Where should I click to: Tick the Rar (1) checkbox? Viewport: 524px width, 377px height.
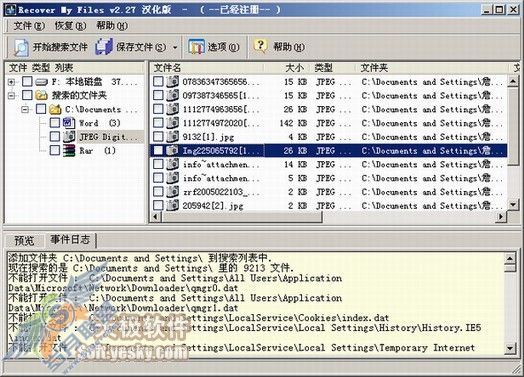(55, 150)
